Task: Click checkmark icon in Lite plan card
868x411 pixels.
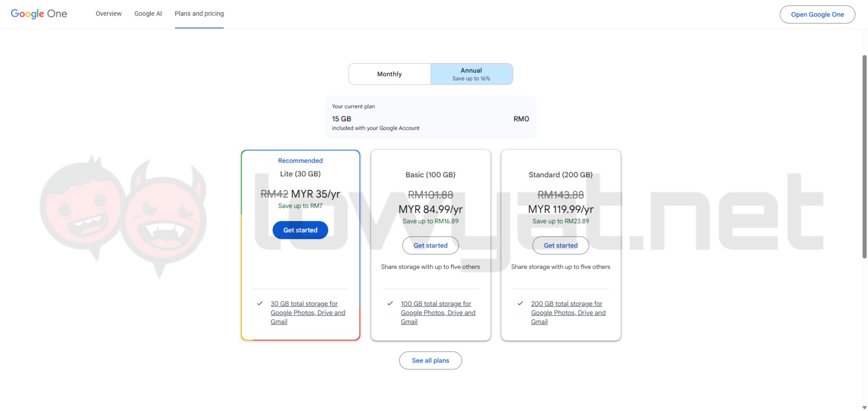Action: coord(260,303)
